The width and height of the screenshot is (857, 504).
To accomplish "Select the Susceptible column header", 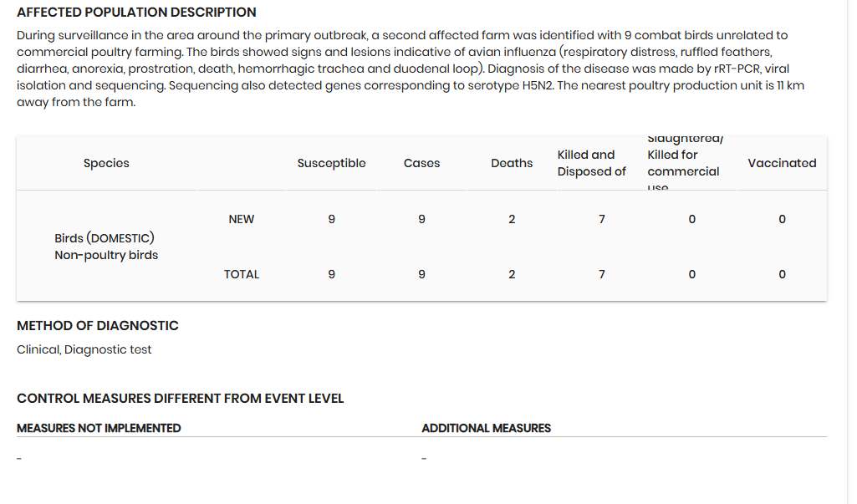I will pyautogui.click(x=331, y=163).
